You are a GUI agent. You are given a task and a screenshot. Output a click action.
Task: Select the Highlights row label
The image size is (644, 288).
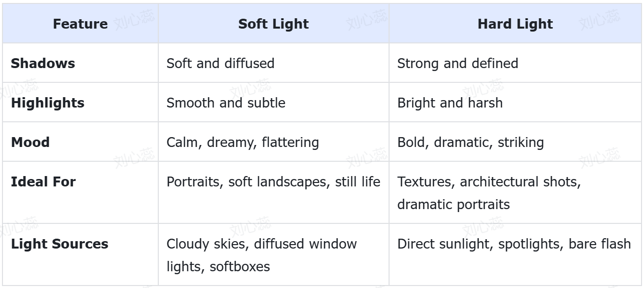[47, 103]
